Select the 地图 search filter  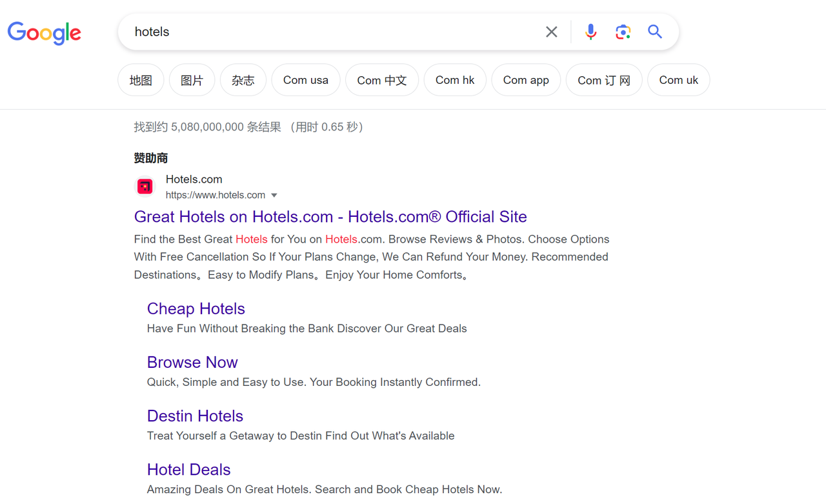[140, 79]
